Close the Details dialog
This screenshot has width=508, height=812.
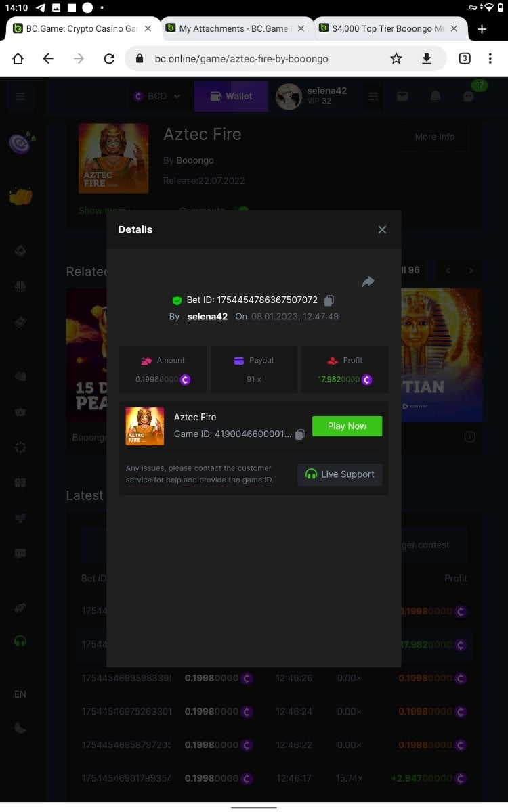tap(382, 230)
